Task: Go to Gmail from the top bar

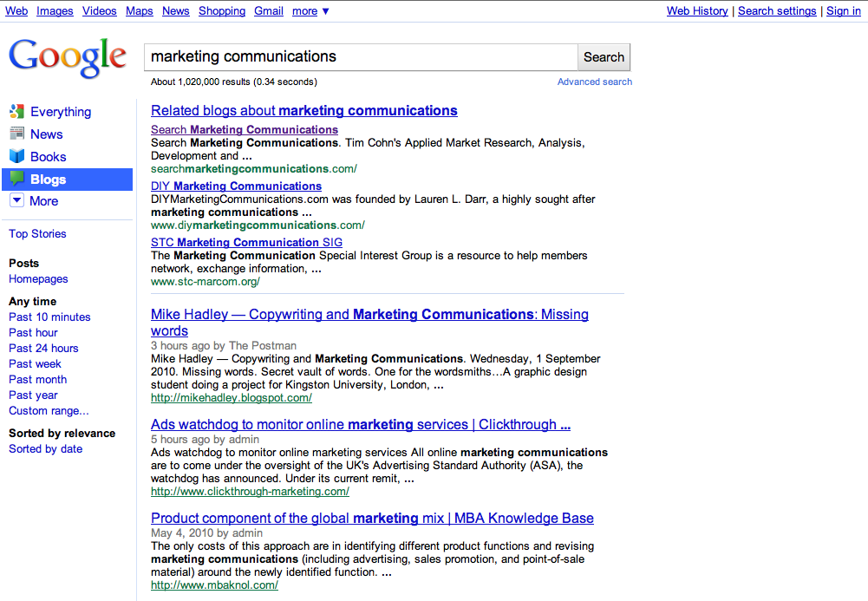Action: point(269,11)
